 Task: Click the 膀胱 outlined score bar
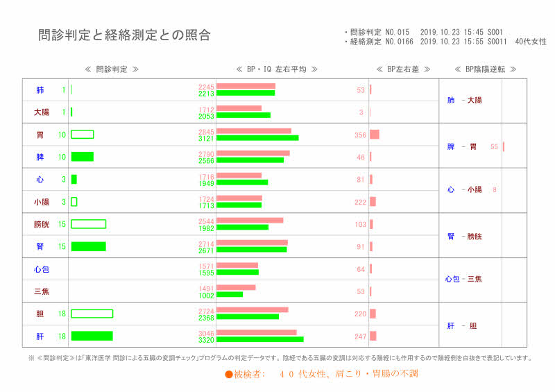point(88,224)
